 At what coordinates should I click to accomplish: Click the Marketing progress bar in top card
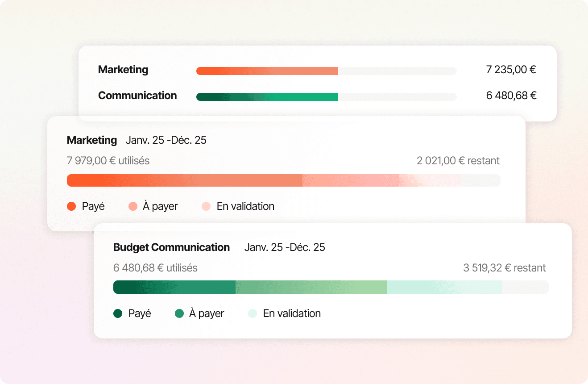(x=327, y=70)
